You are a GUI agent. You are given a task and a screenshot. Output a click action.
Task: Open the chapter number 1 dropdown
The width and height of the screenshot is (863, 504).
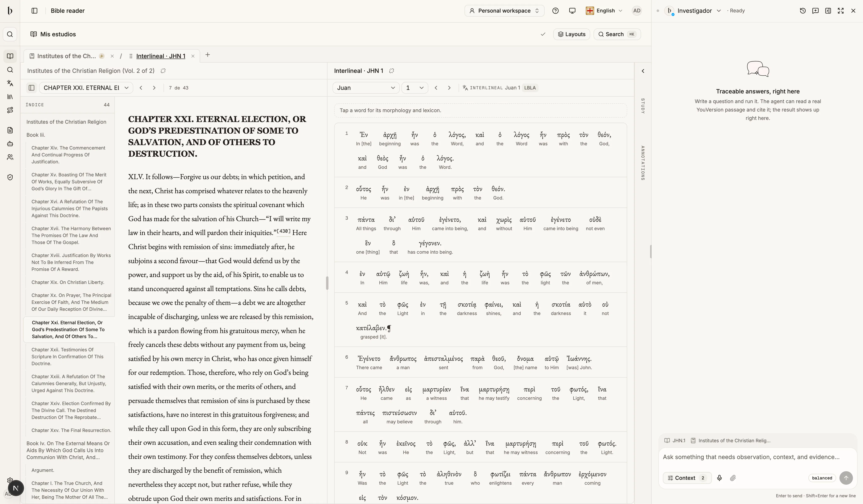coord(415,88)
